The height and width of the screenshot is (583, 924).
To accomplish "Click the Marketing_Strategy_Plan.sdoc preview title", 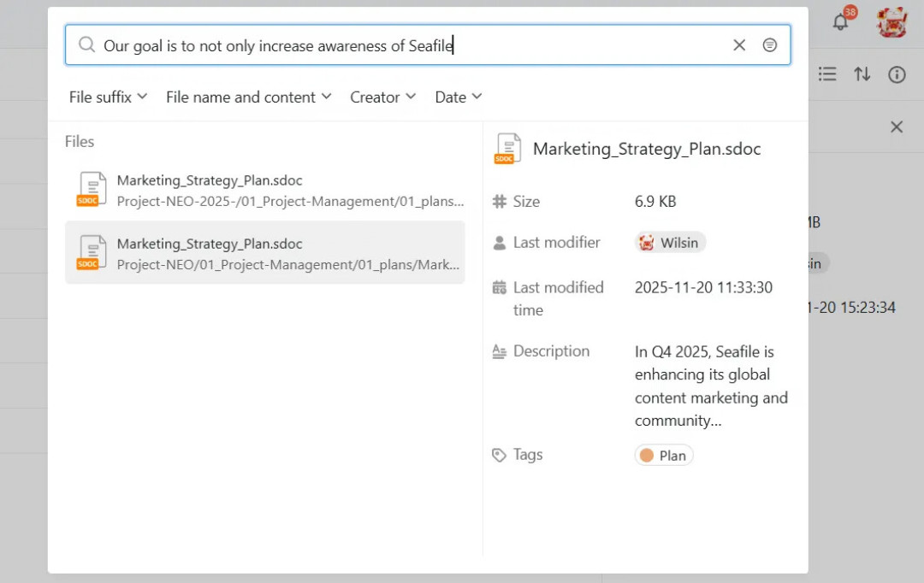I will (x=647, y=149).
